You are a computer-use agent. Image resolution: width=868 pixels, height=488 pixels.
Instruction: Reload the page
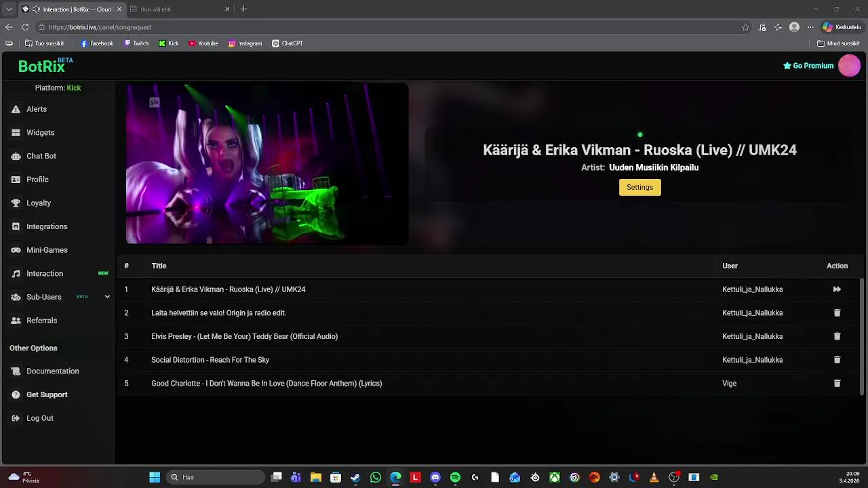(25, 27)
